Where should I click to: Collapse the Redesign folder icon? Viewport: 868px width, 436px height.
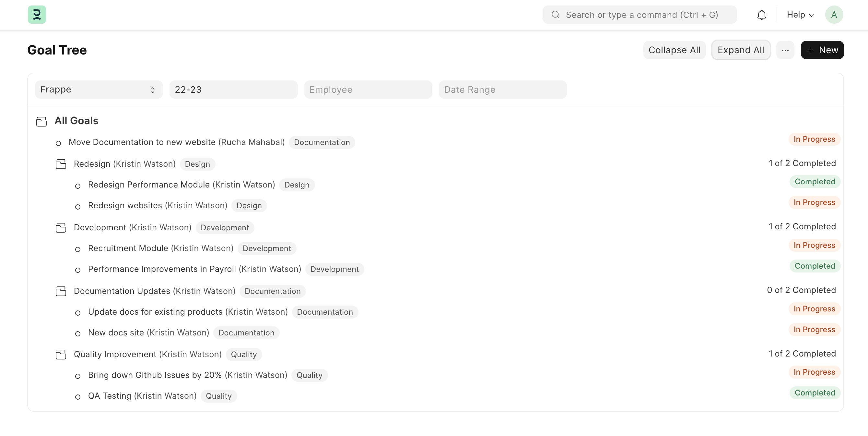[x=61, y=164]
